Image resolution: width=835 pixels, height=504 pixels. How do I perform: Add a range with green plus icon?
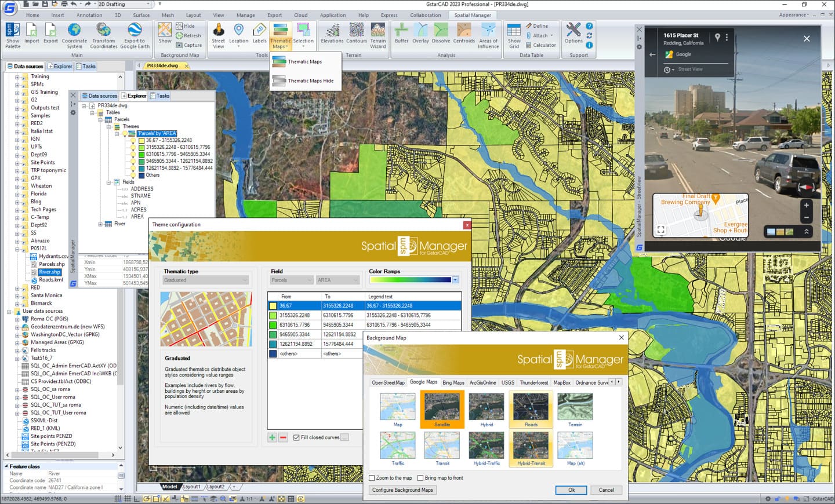point(272,437)
